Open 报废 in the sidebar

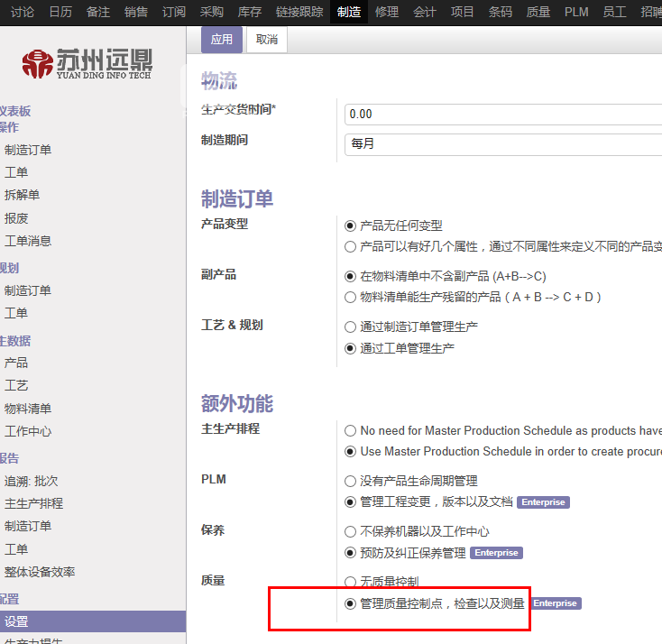pyautogui.click(x=16, y=218)
